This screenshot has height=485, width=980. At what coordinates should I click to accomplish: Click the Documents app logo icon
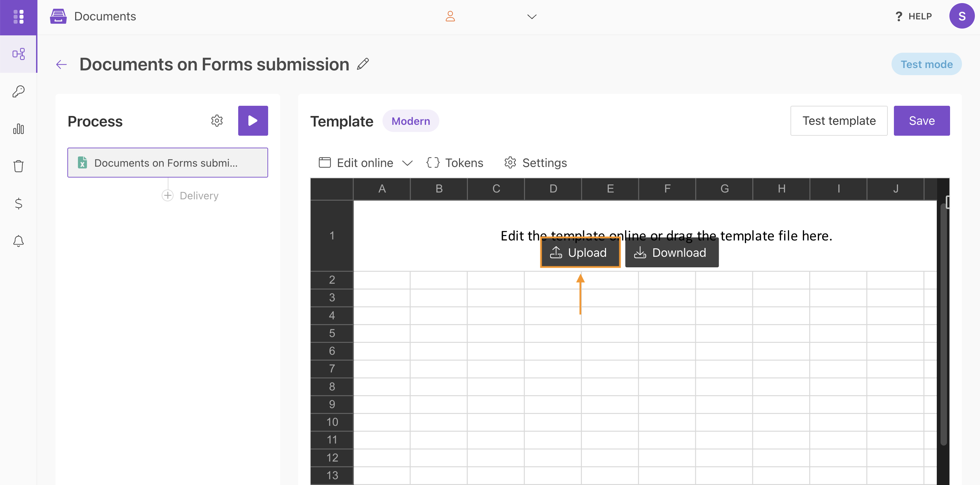pyautogui.click(x=58, y=16)
